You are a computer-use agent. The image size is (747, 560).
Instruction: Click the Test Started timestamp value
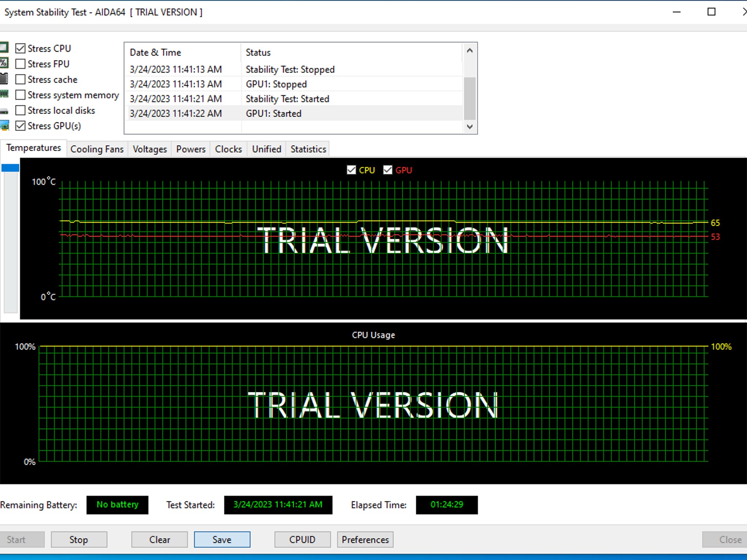[x=278, y=505]
